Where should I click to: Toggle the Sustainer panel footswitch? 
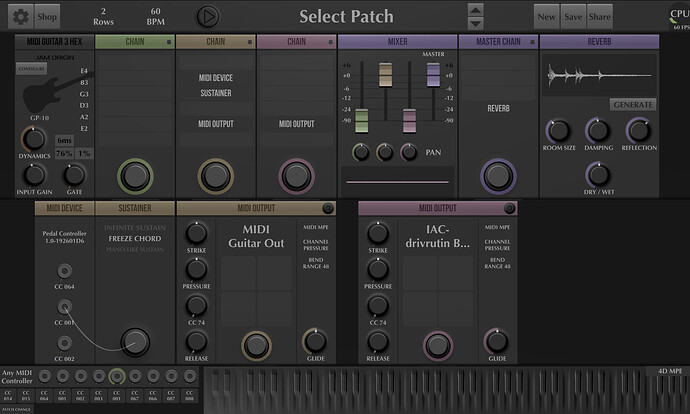(x=135, y=342)
